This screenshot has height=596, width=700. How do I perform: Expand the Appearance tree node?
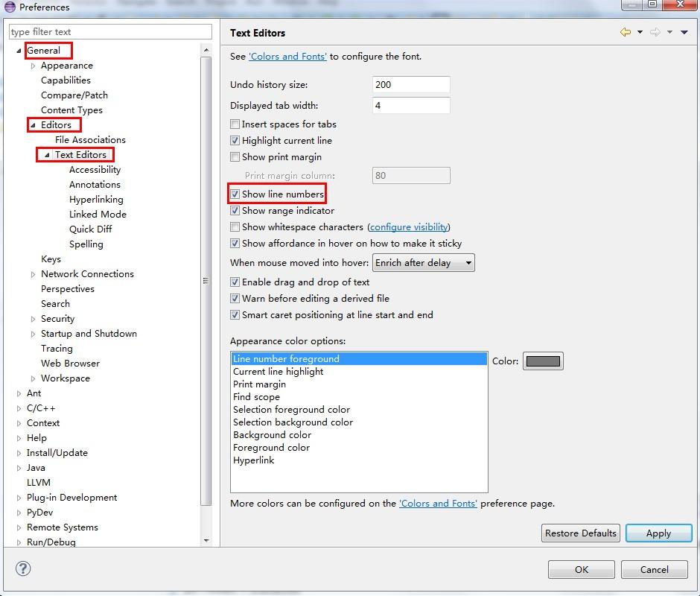[x=33, y=66]
